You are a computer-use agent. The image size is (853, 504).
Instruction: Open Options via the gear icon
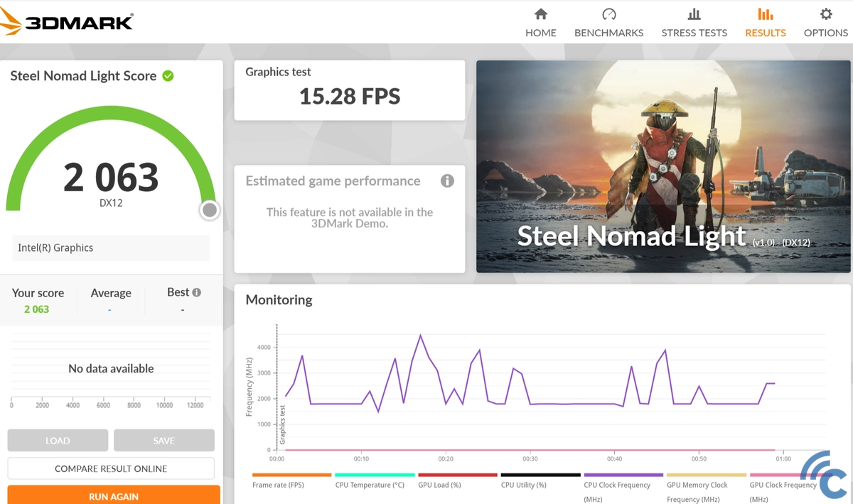(825, 14)
